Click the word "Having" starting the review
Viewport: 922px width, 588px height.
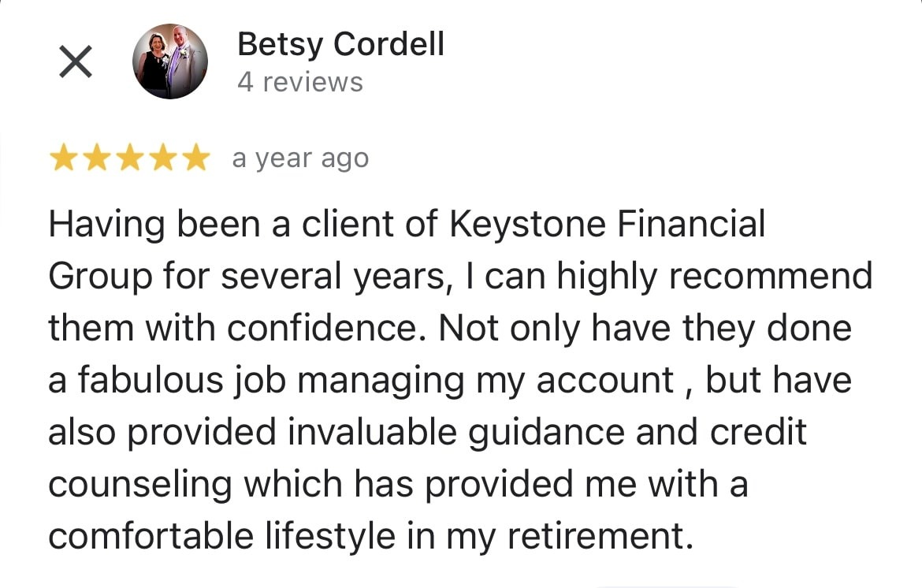[107, 225]
